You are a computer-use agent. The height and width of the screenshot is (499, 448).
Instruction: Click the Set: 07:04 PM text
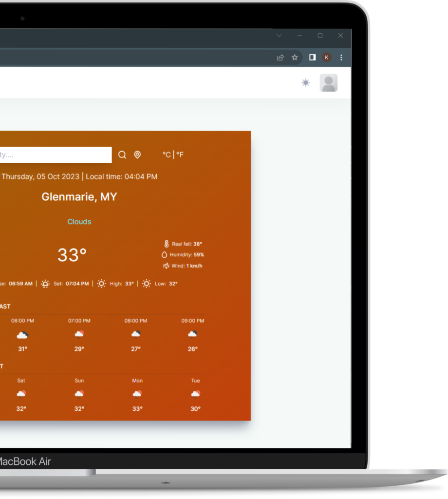coord(71,284)
